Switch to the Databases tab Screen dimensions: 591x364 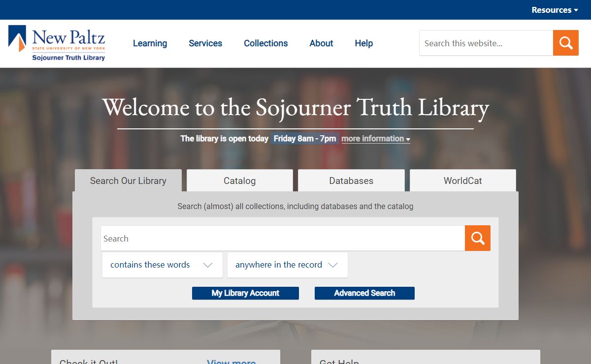(x=351, y=181)
